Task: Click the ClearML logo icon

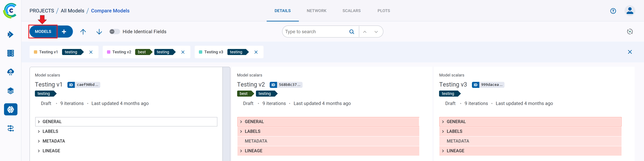Action: 10,11
